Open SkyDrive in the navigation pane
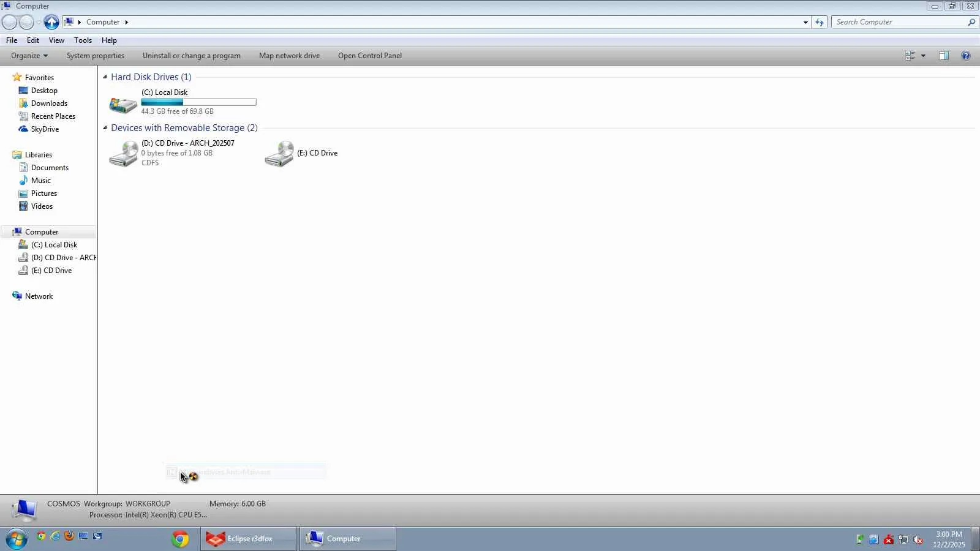Viewport: 980px width, 551px height. click(x=45, y=129)
